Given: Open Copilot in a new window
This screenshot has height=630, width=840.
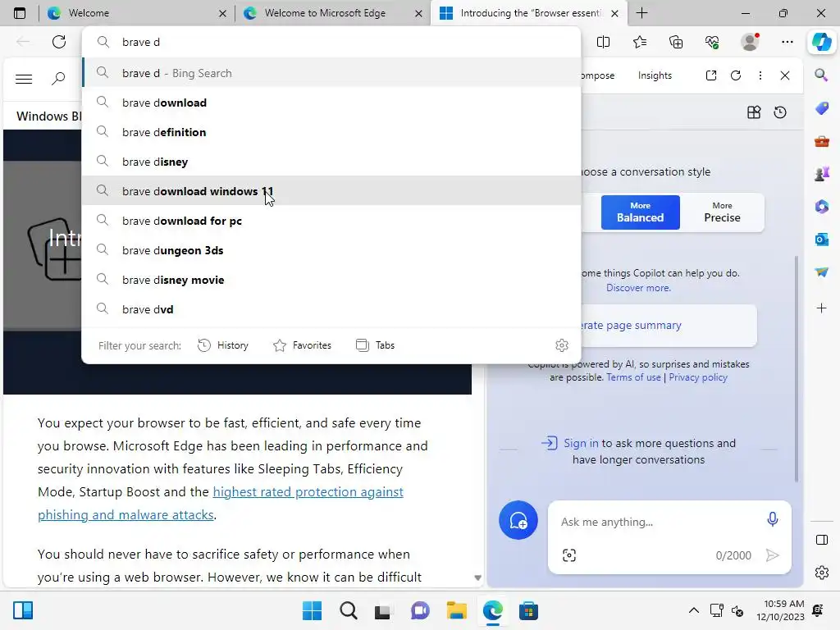Looking at the screenshot, I should tap(711, 75).
